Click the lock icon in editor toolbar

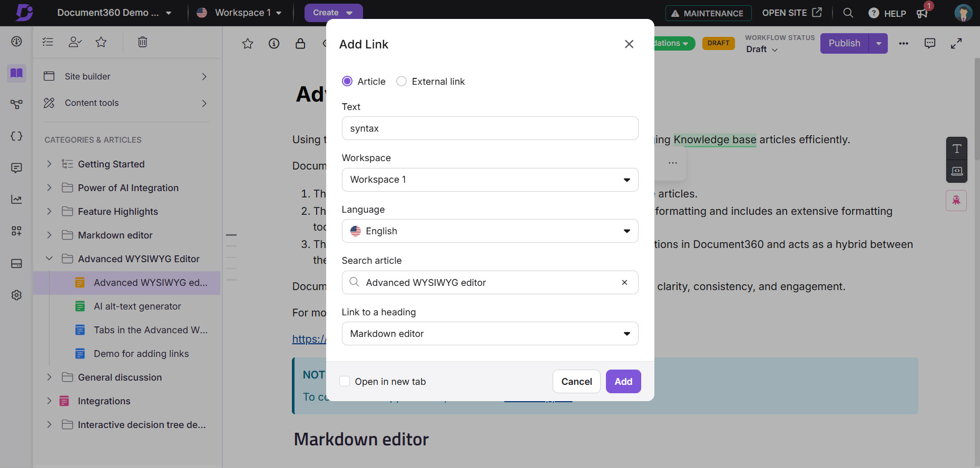click(300, 43)
